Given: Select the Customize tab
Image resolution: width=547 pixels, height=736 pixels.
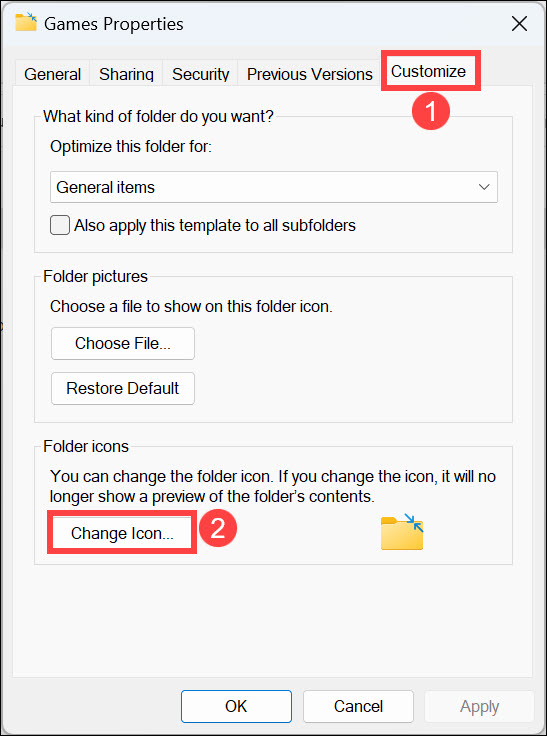Looking at the screenshot, I should coord(431,71).
